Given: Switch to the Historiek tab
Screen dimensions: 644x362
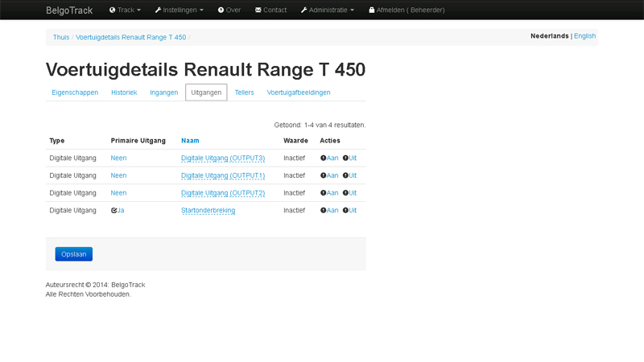Looking at the screenshot, I should tap(124, 93).
